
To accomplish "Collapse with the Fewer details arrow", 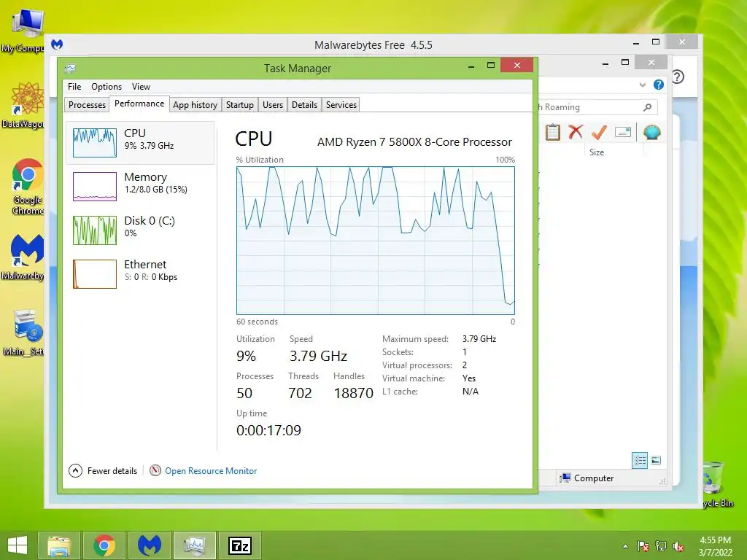I will (75, 470).
